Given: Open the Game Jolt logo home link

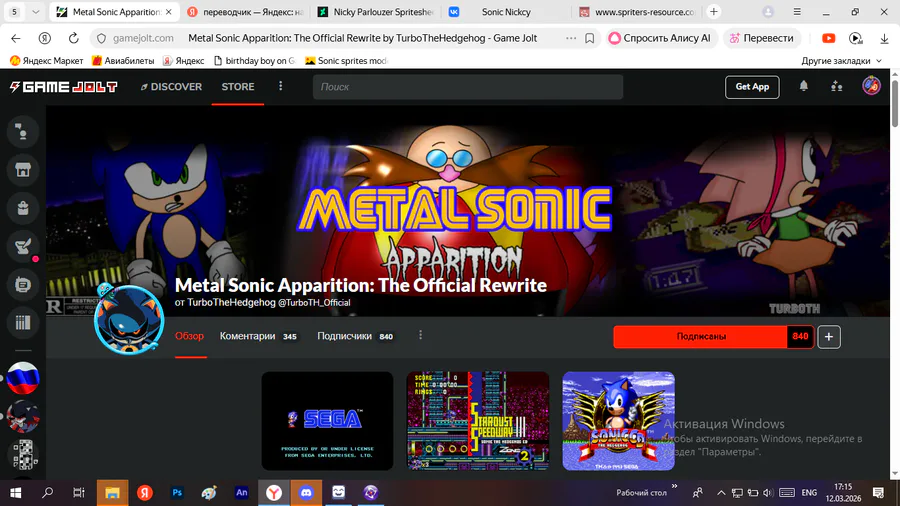Looking at the screenshot, I should coord(64,87).
